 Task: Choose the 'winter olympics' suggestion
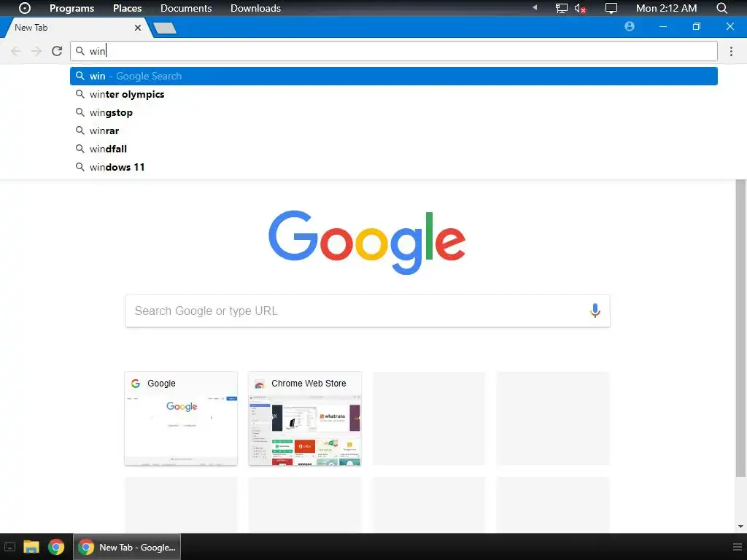393,94
